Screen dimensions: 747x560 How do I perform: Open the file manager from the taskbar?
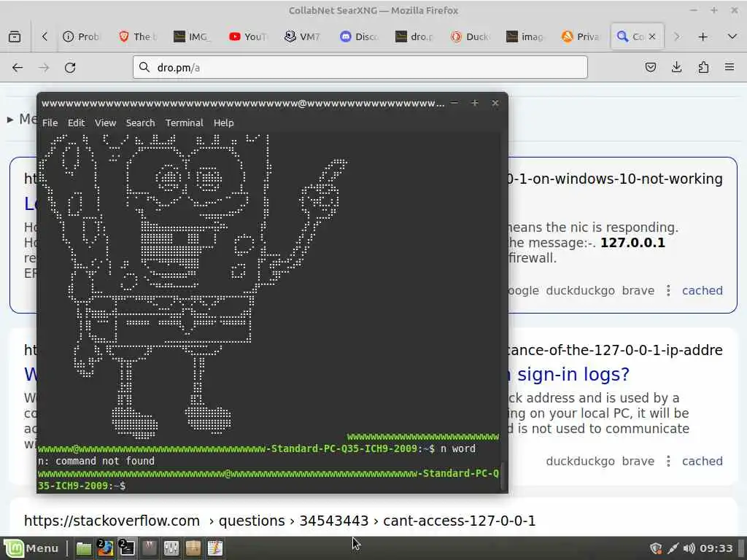pos(84,548)
